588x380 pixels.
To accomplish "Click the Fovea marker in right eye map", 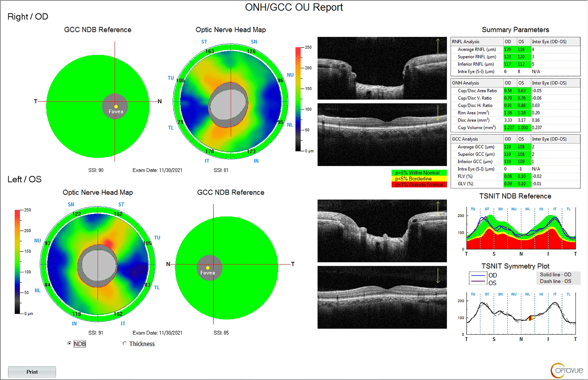I will point(116,106).
